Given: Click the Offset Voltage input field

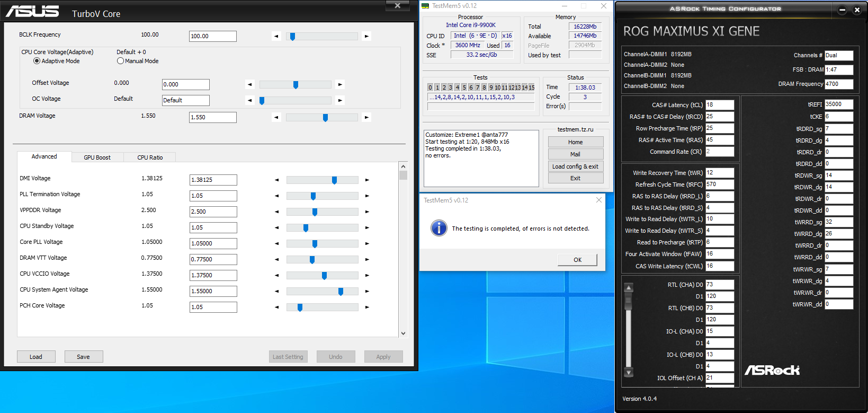Looking at the screenshot, I should coord(186,84).
